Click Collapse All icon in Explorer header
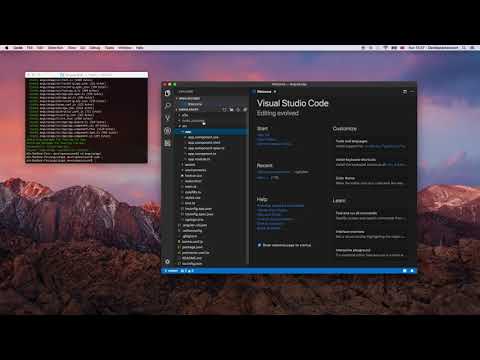The width and height of the screenshot is (480, 360). (x=245, y=109)
